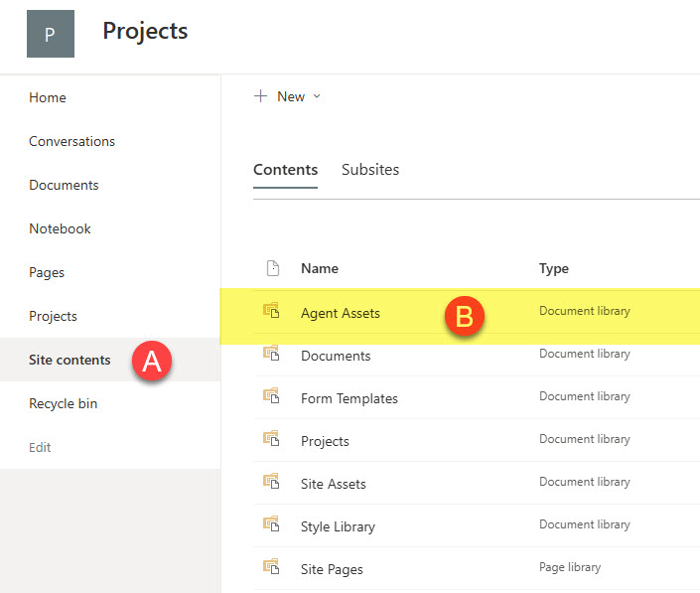The image size is (700, 593).
Task: Open Notebook in the left navigation
Action: (x=60, y=229)
